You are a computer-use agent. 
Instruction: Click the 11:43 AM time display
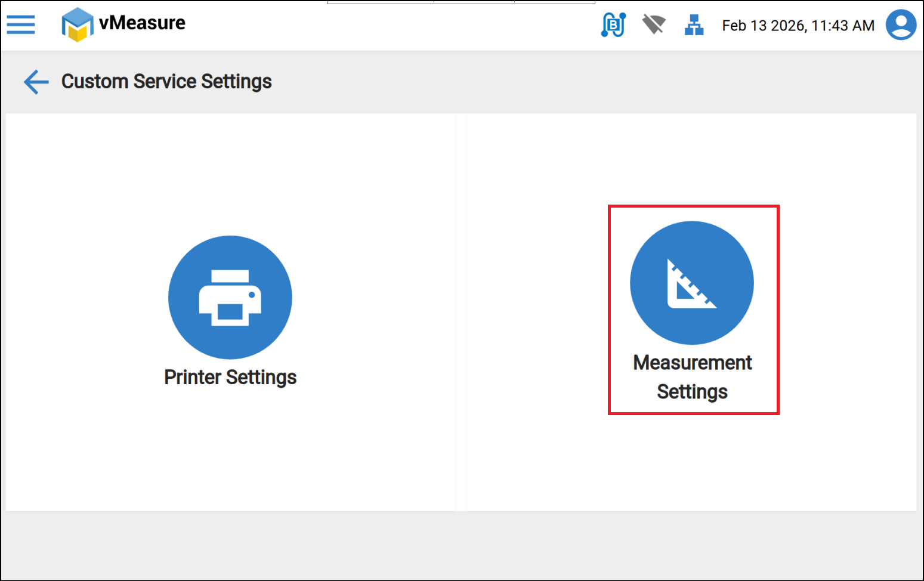843,26
